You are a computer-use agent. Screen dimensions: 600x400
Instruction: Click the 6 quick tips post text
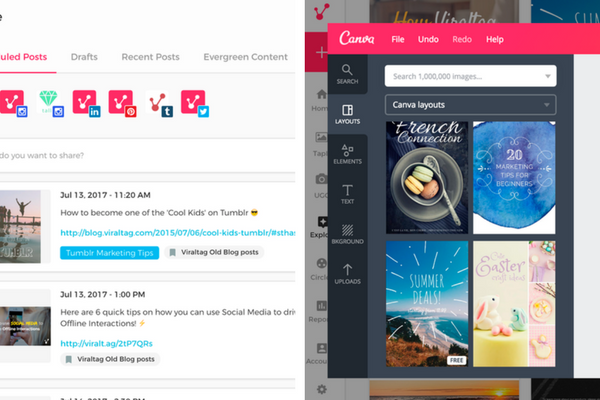pyautogui.click(x=178, y=318)
